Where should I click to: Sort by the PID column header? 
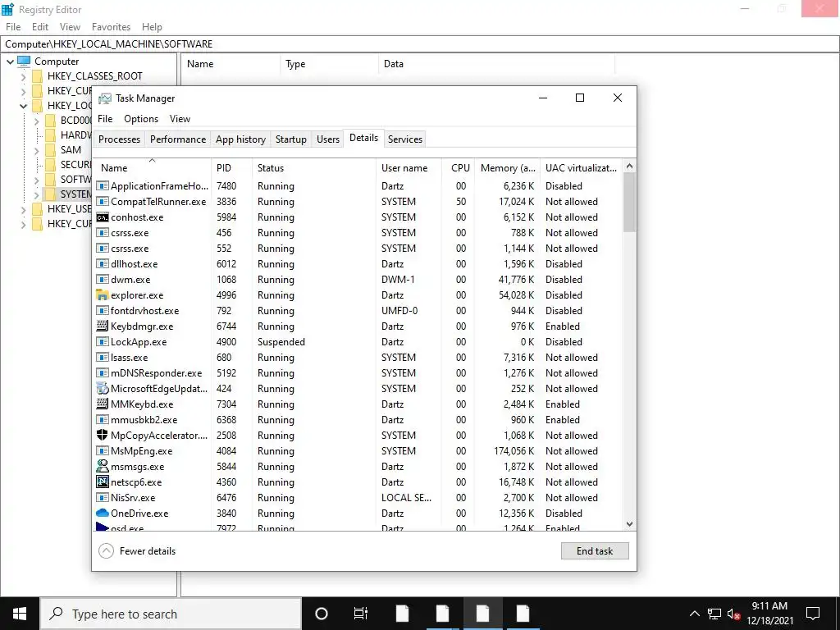[x=231, y=167]
